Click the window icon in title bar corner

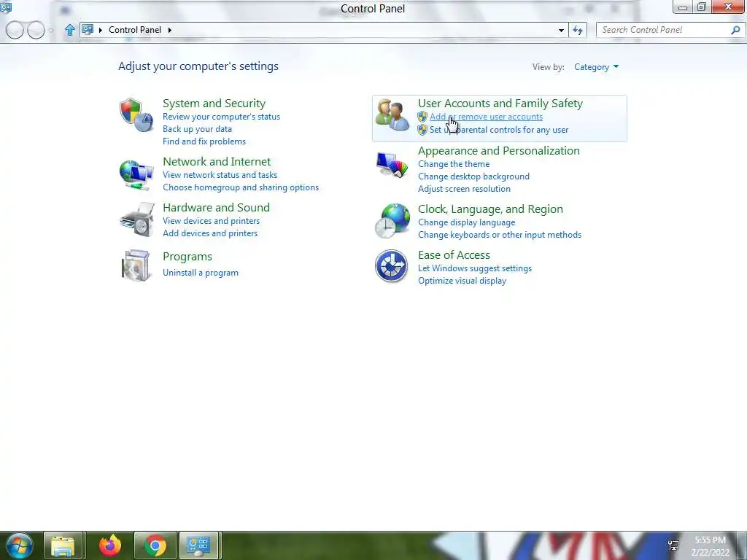tap(6, 7)
